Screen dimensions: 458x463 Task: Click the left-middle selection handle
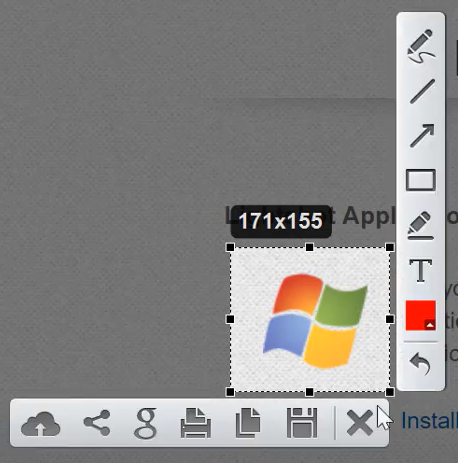pyautogui.click(x=230, y=319)
